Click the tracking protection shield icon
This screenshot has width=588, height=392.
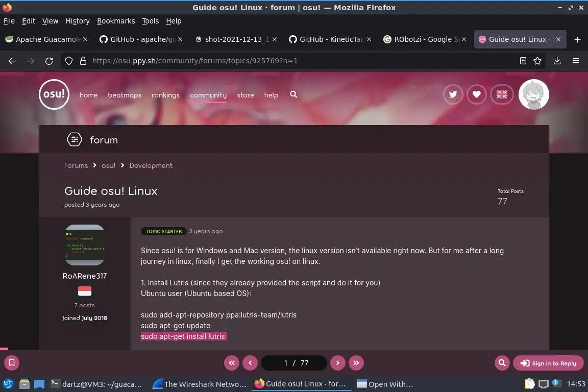(x=69, y=61)
